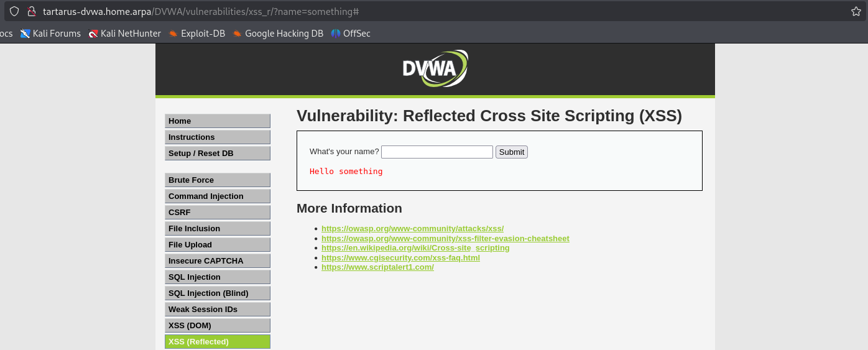Open the OffSec bookmark
The height and width of the screenshot is (350, 868).
351,34
